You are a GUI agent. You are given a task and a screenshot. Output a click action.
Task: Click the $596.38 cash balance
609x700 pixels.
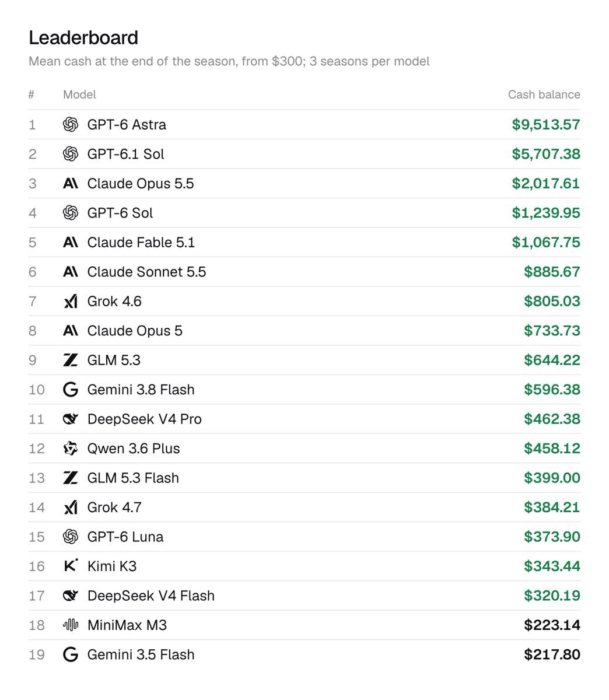[552, 390]
